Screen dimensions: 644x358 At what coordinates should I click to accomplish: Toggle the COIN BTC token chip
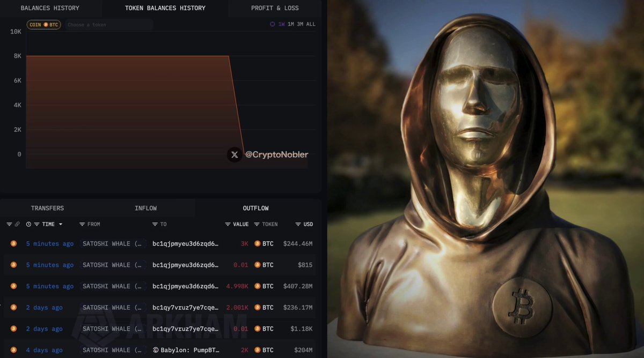click(x=44, y=25)
